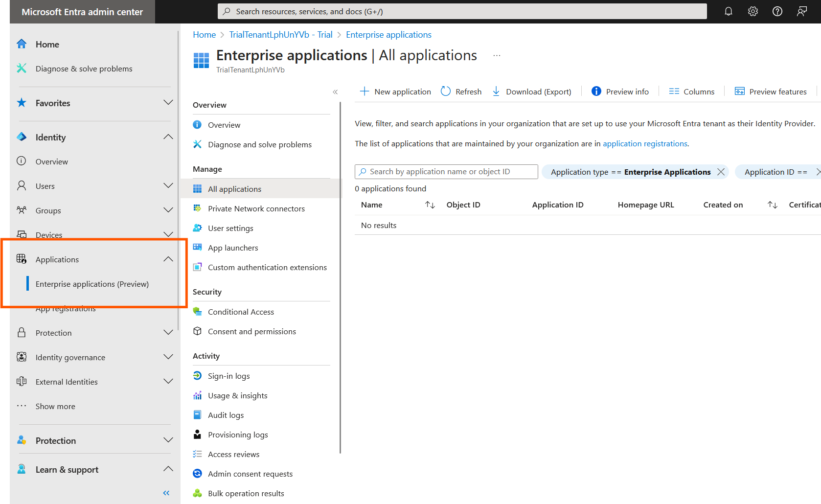Image resolution: width=821 pixels, height=504 pixels.
Task: Open the Columns chooser
Action: pos(691,92)
